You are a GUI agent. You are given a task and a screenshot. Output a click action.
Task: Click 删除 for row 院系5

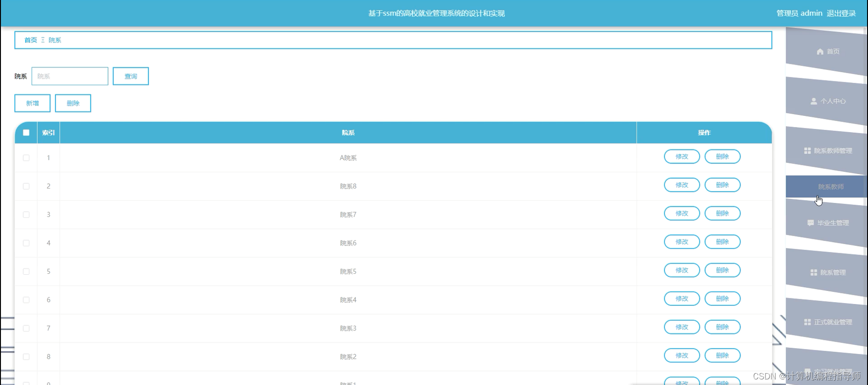(x=722, y=270)
